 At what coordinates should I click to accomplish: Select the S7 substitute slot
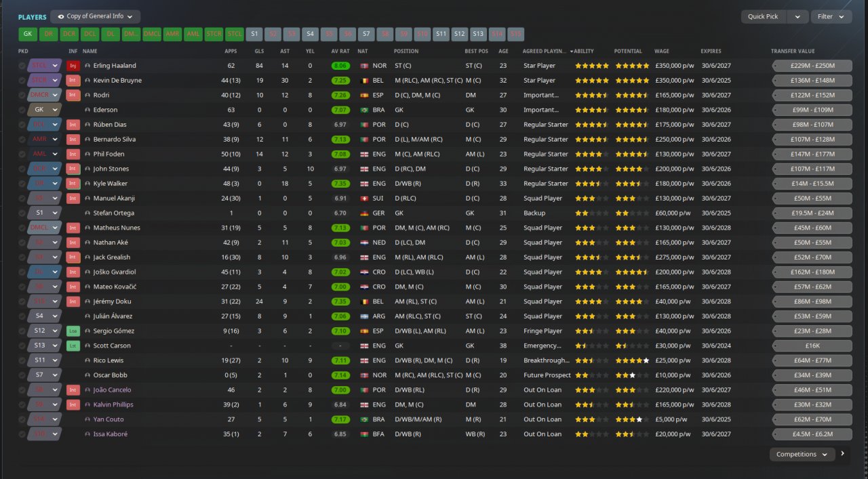[x=366, y=34]
